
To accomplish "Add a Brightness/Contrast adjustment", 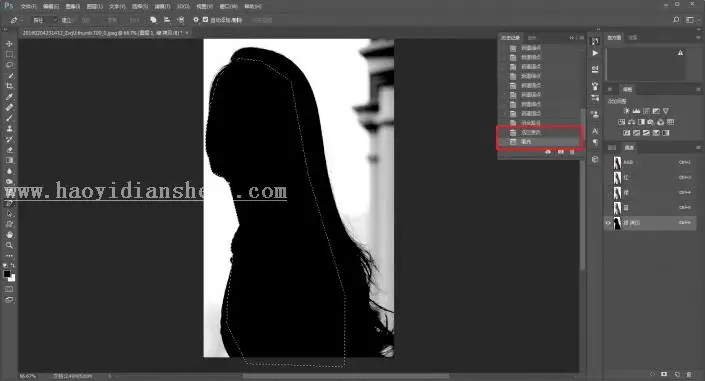I will 626,111.
